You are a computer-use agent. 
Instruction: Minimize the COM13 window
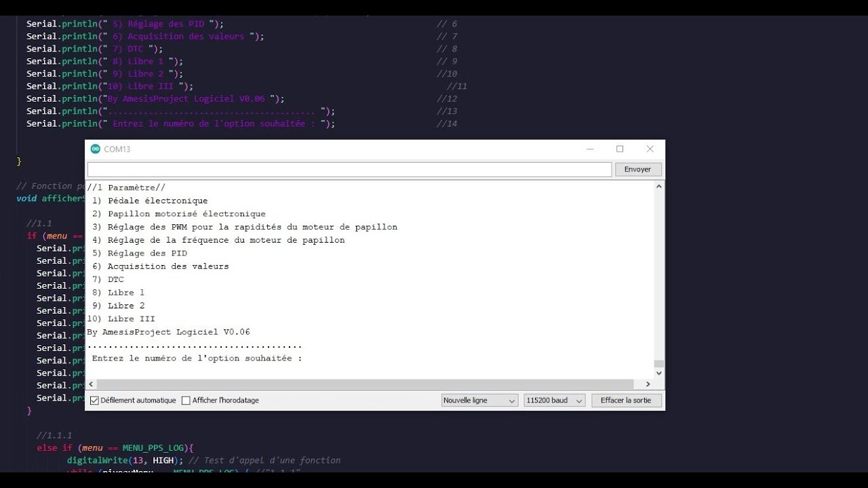tap(590, 149)
